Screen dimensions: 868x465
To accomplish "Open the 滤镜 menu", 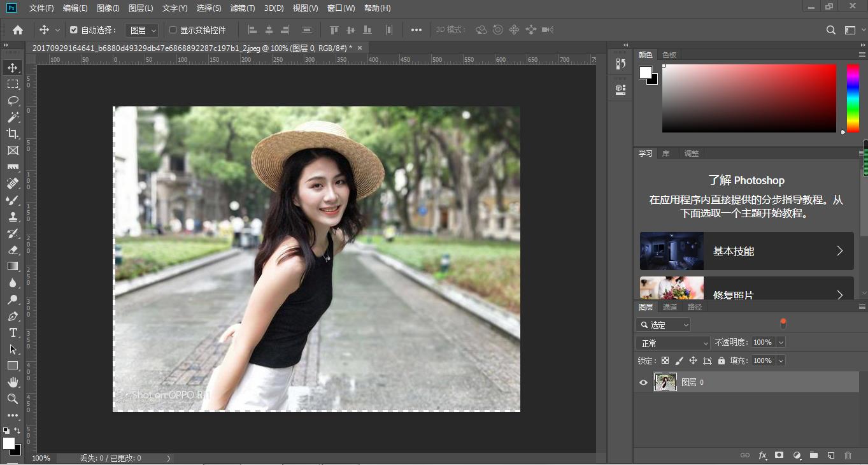I will 241,8.
